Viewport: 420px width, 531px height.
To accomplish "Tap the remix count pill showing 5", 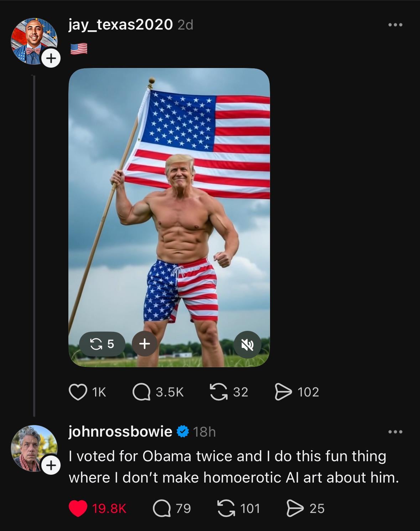I will coord(102,344).
